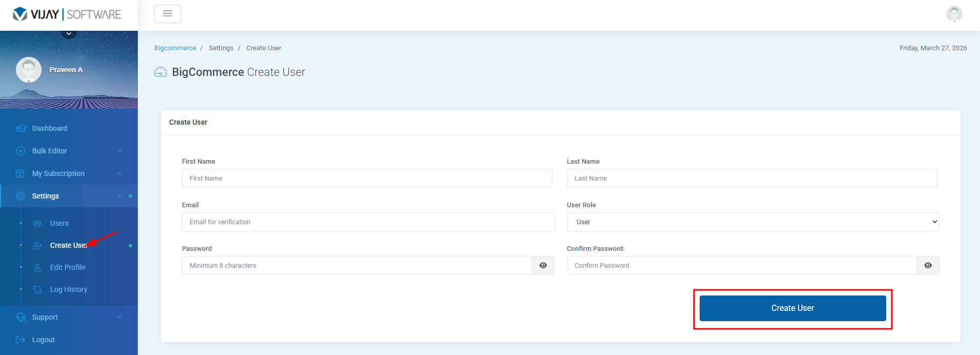The width and height of the screenshot is (980, 355).
Task: Click the blue Create User button
Action: pos(793,308)
